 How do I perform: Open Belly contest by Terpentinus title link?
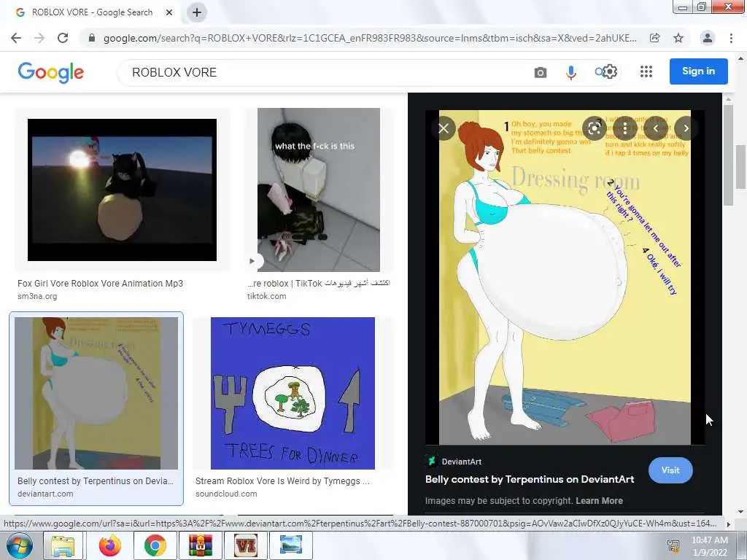tap(530, 480)
